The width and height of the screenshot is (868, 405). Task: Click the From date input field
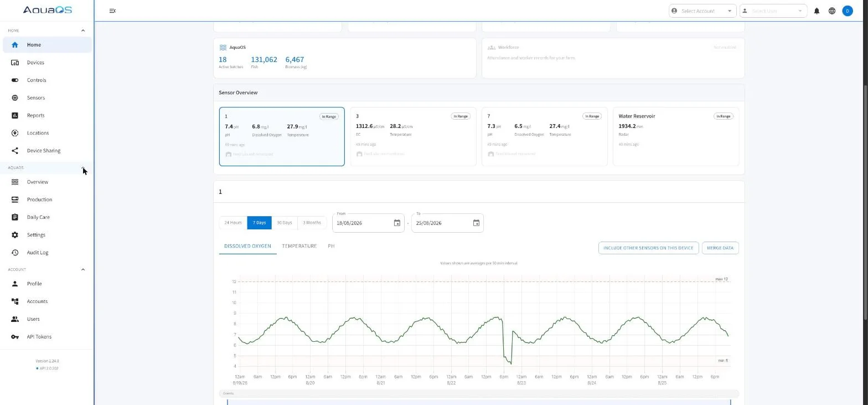[x=368, y=223]
